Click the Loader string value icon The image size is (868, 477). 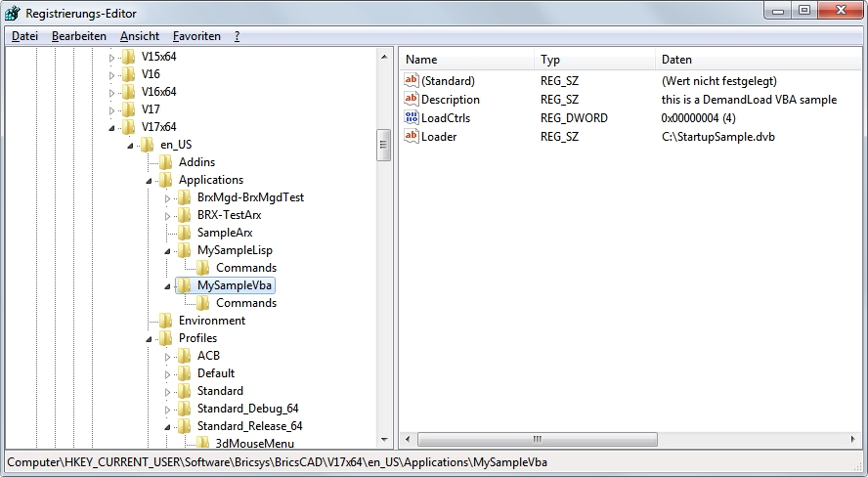click(411, 136)
